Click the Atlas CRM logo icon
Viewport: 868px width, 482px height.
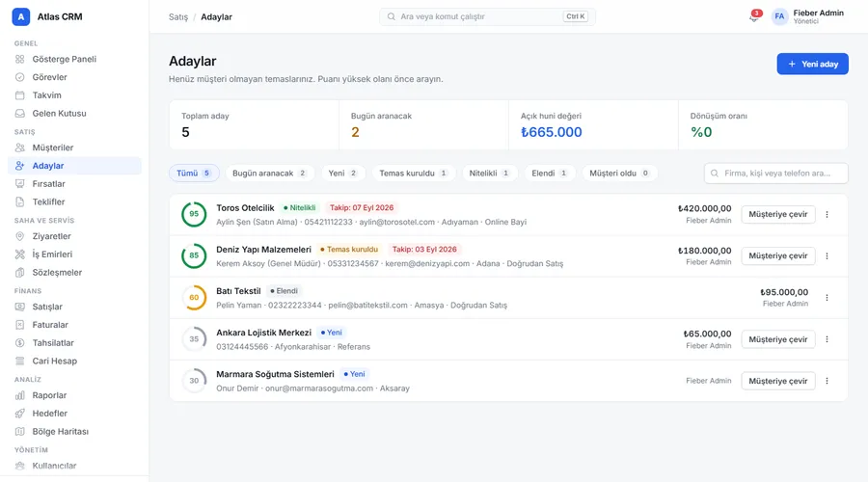[20, 16]
